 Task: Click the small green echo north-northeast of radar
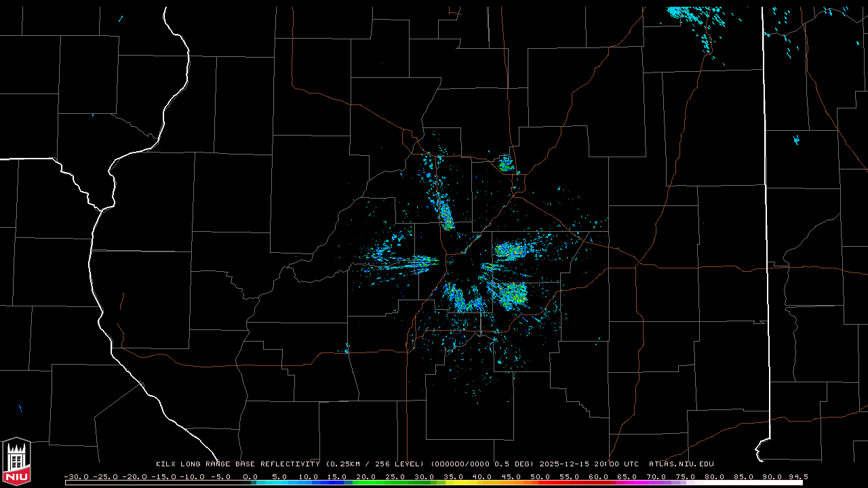click(505, 163)
